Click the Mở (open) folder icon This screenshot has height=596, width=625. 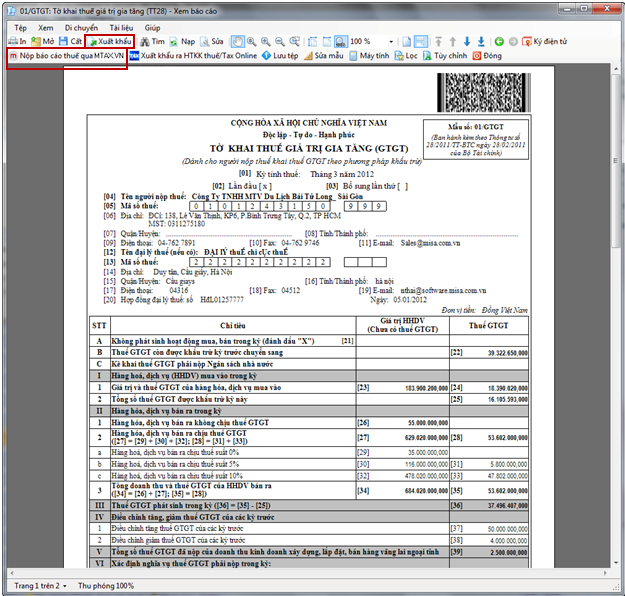36,41
